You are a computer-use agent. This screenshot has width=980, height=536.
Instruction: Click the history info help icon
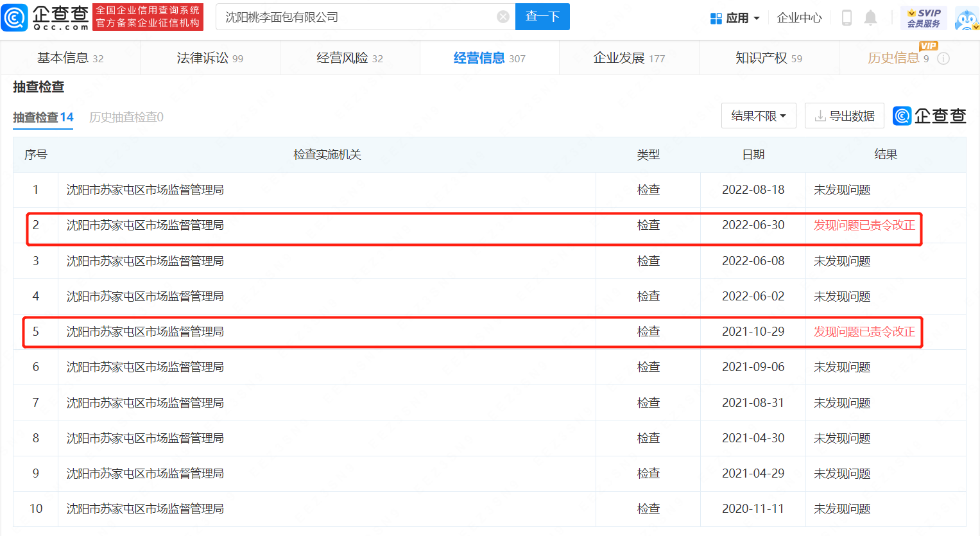[943, 58]
